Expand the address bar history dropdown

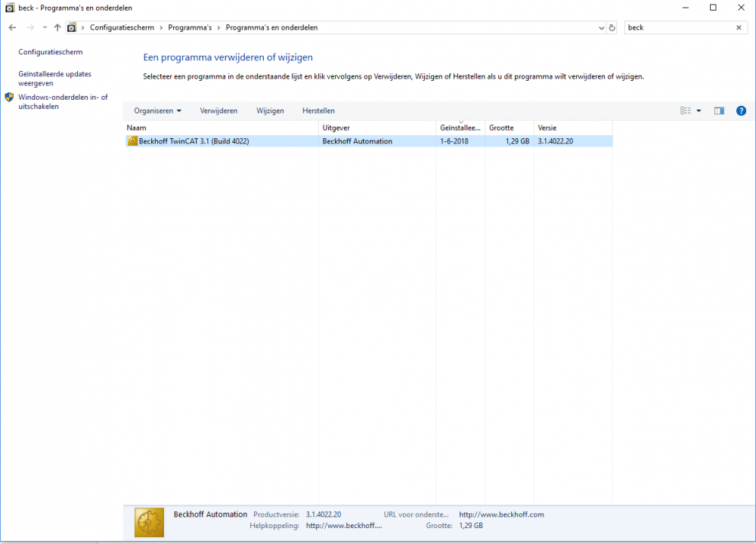pyautogui.click(x=601, y=28)
